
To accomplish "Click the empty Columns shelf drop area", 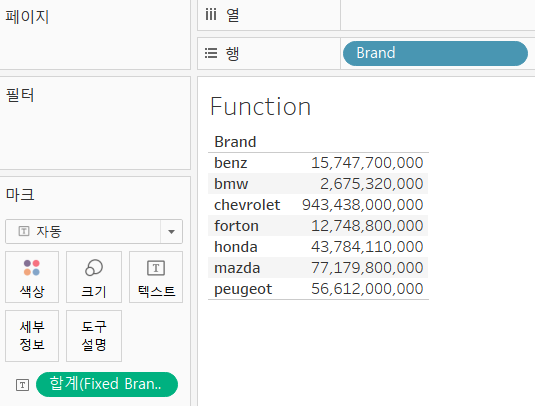I will pyautogui.click(x=437, y=15).
